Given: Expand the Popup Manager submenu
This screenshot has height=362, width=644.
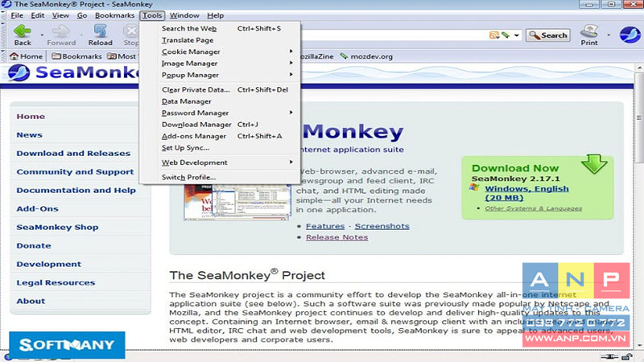Looking at the screenshot, I should (x=221, y=75).
